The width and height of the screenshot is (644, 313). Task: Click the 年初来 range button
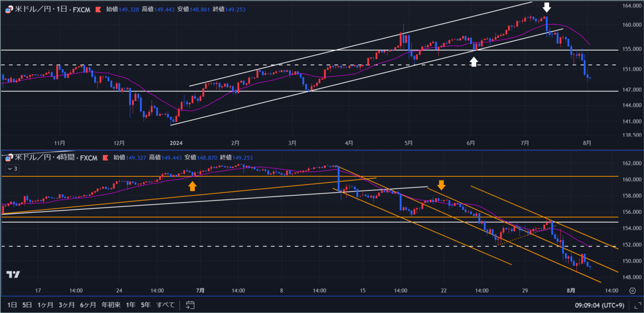tap(112, 305)
